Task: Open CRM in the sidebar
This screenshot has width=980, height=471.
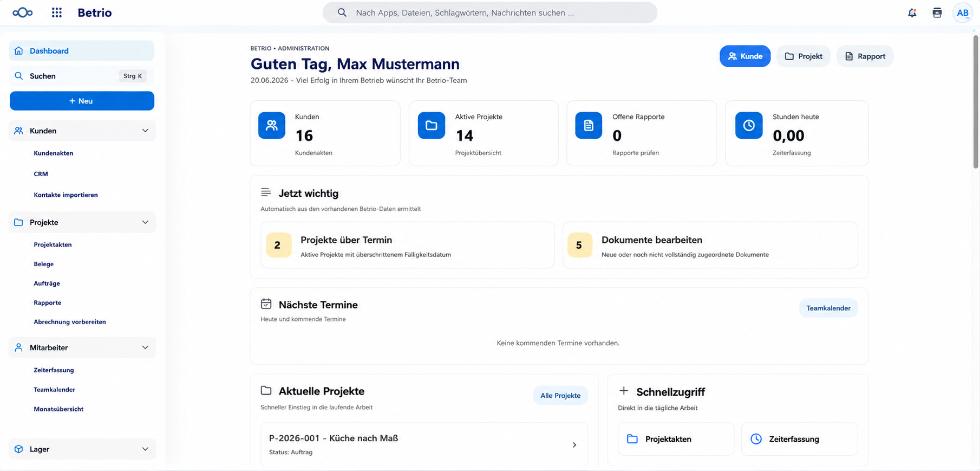Action: point(41,174)
